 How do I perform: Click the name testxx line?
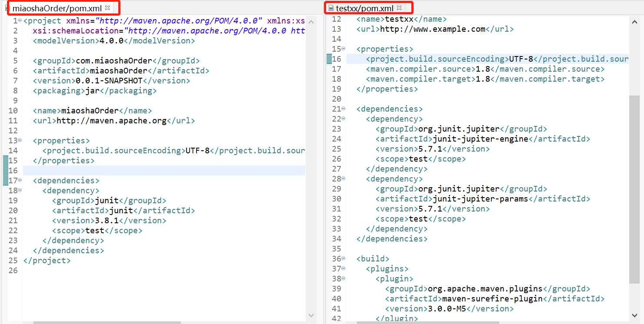(x=401, y=19)
